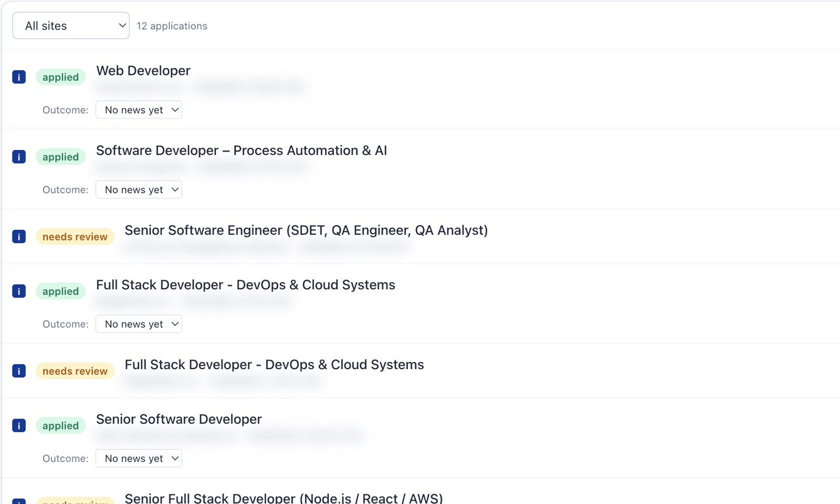Open the All sites filter dropdown
Viewport: 840px width, 504px height.
point(71,26)
